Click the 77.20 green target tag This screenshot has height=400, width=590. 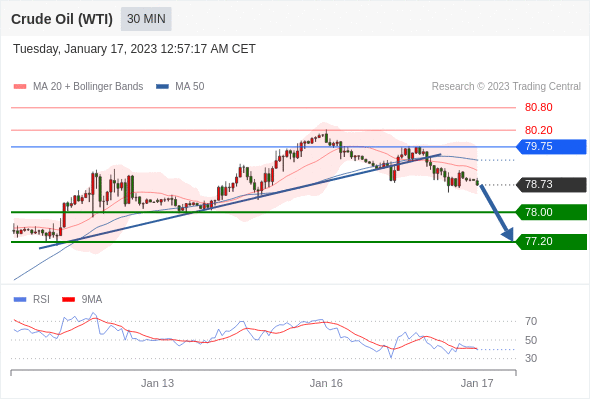(551, 242)
